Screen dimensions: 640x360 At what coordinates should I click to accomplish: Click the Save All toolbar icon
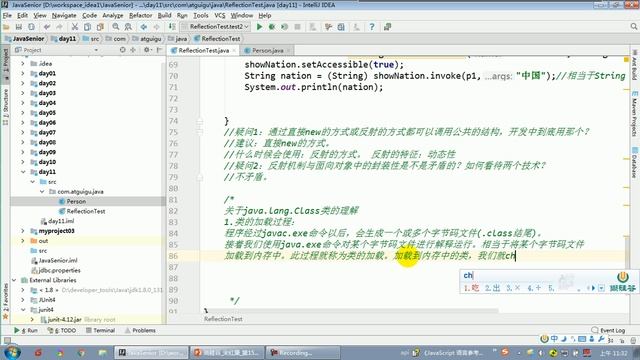pyautogui.click(x=19, y=27)
